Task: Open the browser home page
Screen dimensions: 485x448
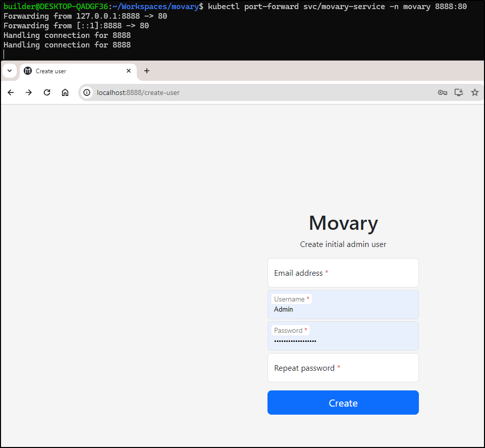Action: (65, 92)
